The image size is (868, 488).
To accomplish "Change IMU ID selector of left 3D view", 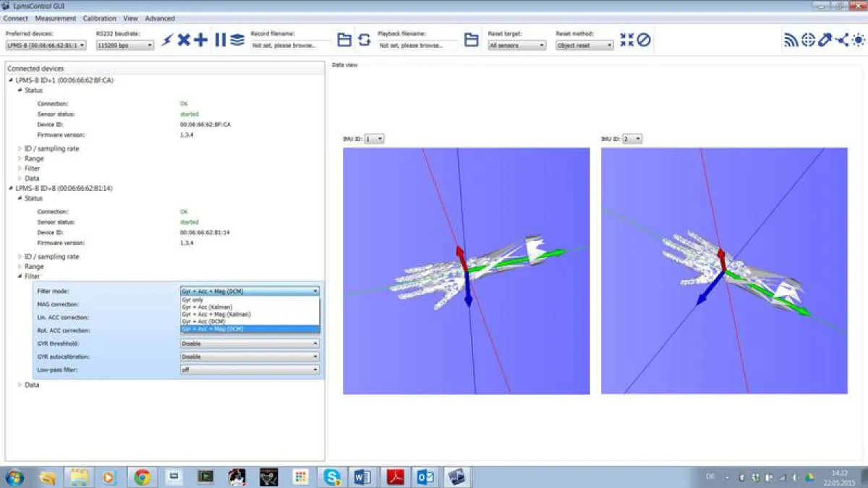I will pos(373,138).
